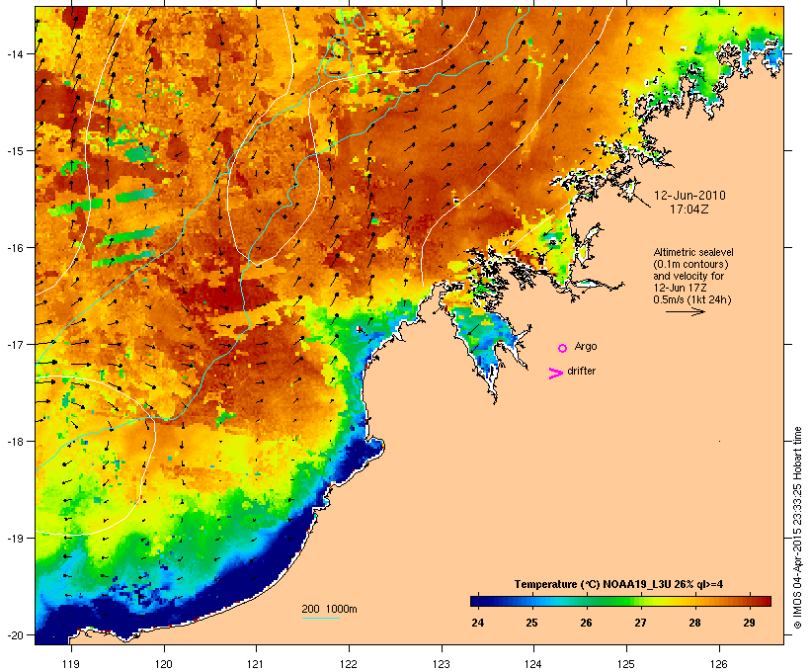Click the magenta Argo circle legend marker
This screenshot has width=810, height=672.
pos(563,348)
